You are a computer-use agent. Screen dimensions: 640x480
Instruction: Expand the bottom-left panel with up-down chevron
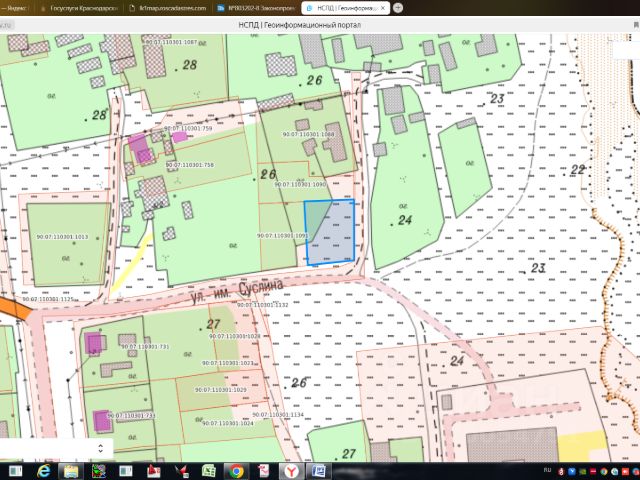coord(100,448)
